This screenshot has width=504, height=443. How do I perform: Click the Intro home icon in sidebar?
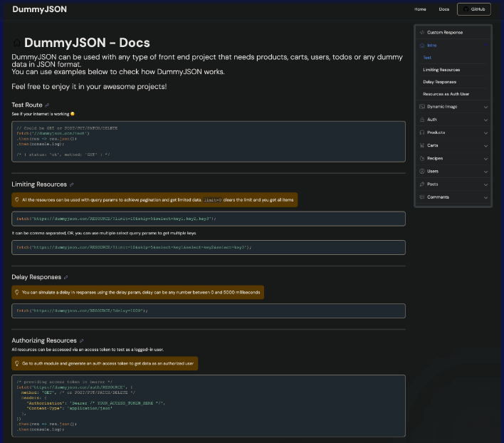click(x=422, y=46)
